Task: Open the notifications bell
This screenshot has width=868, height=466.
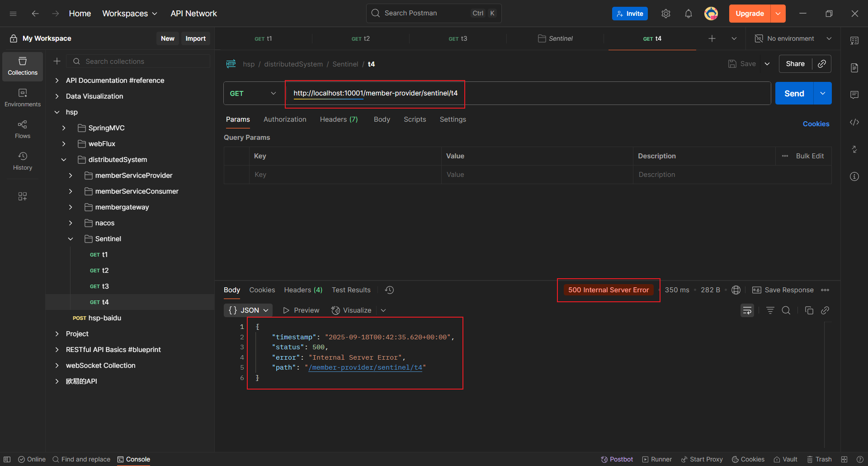Action: click(688, 14)
